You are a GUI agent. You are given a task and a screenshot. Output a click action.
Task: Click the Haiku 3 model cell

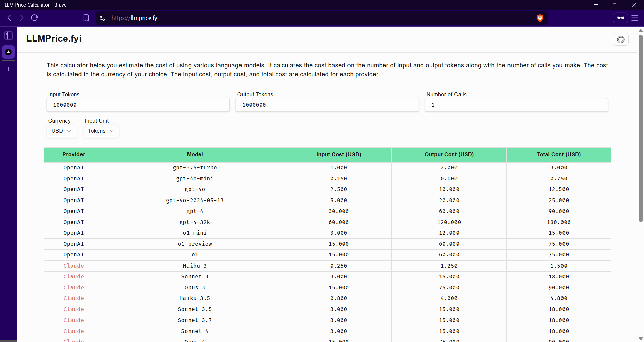[x=195, y=266]
